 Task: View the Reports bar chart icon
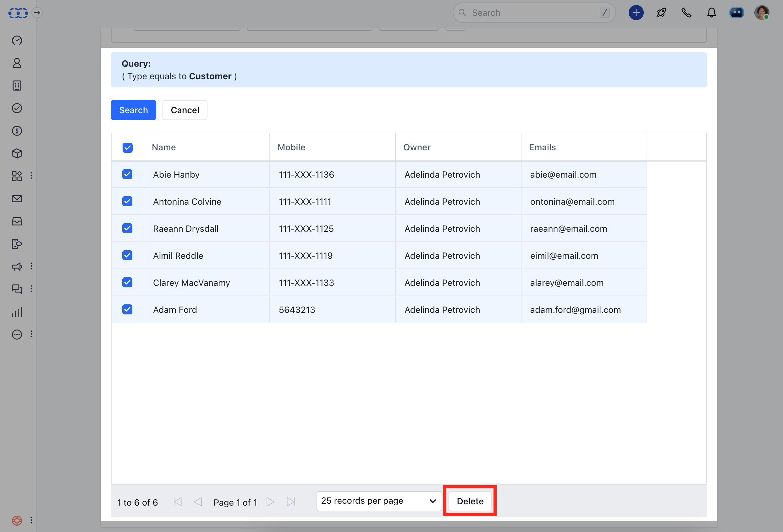pyautogui.click(x=17, y=312)
